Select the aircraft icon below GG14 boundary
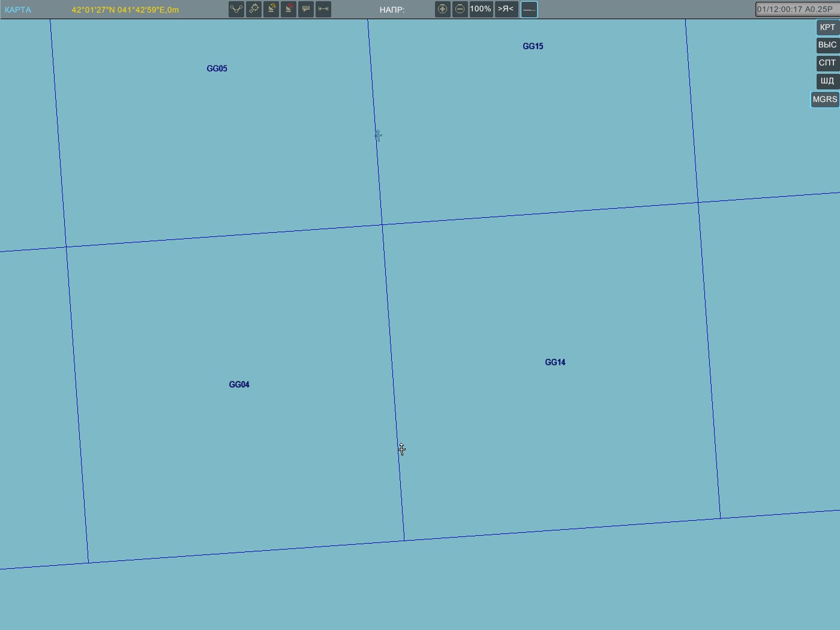 (x=401, y=449)
